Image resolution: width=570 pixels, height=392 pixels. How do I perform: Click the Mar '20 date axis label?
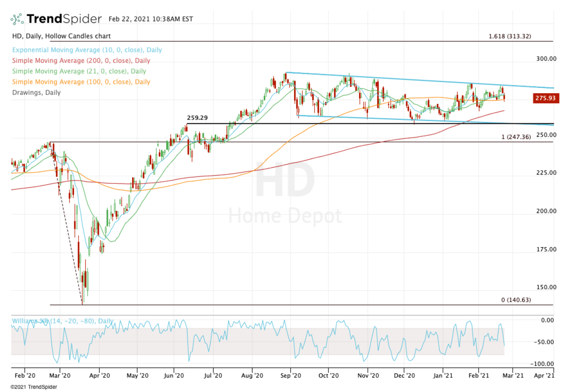pos(60,375)
